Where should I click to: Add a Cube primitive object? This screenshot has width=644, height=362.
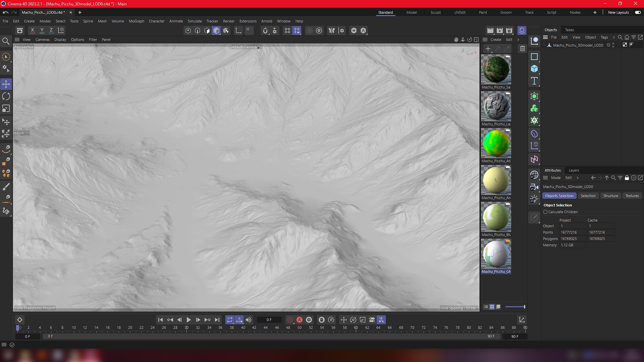[534, 69]
